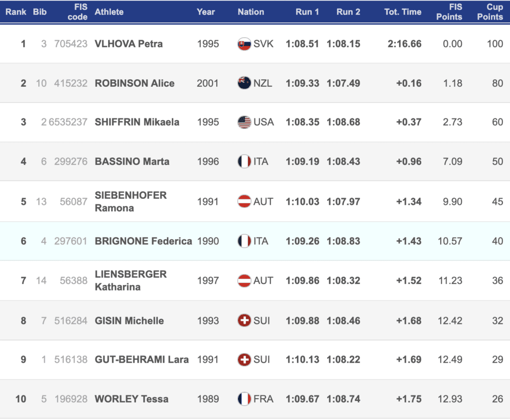Click the Tot. Time column header

click(402, 11)
